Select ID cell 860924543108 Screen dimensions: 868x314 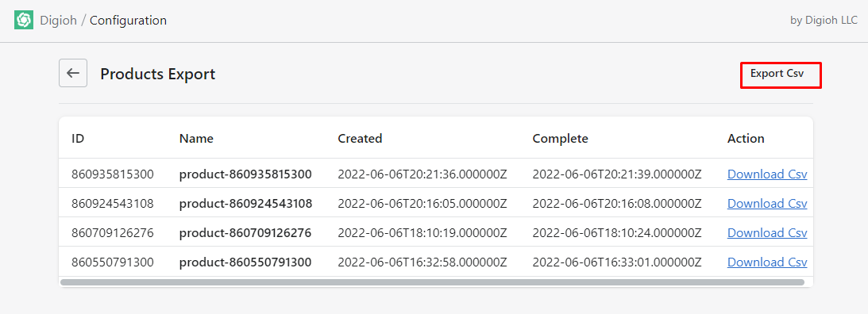113,204
